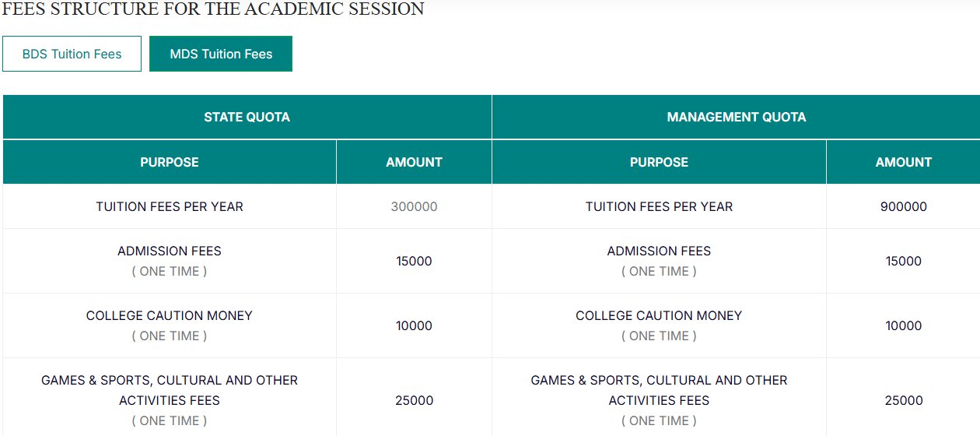The image size is (980, 436).
Task: Select the MDS Tuition Fees tab
Action: point(221,54)
